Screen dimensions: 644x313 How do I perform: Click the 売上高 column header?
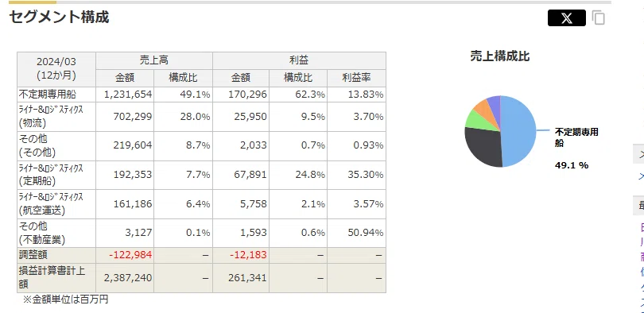click(x=154, y=60)
